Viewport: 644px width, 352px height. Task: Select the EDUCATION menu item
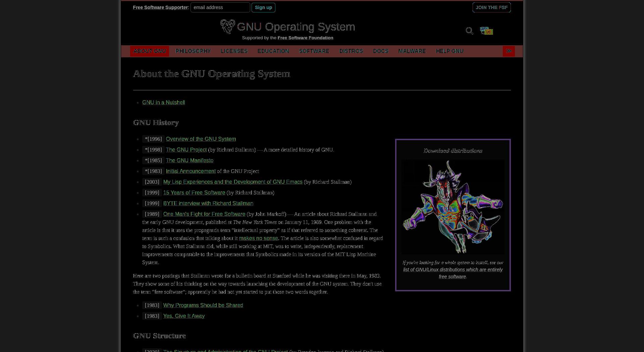(x=273, y=51)
